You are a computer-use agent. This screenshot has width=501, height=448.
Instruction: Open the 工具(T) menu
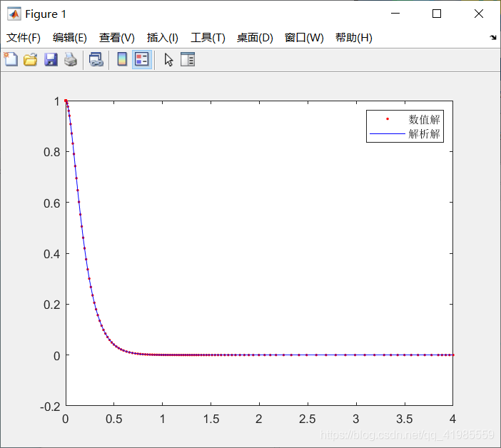pyautogui.click(x=208, y=38)
